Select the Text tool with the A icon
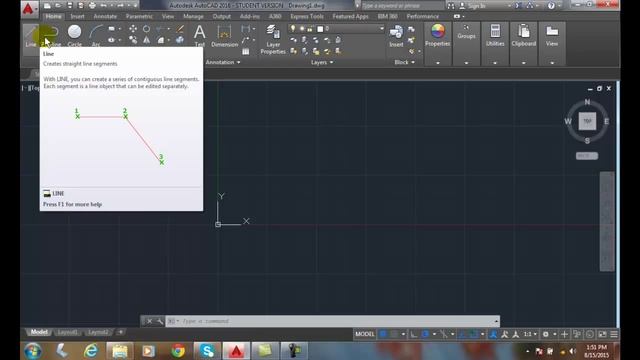The width and height of the screenshot is (640, 360). point(200,36)
